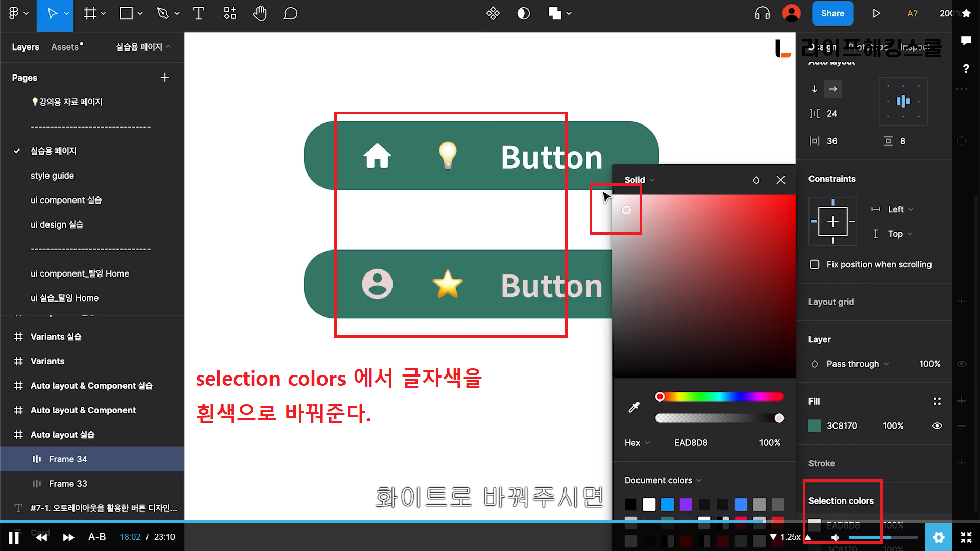This screenshot has height=551, width=980.
Task: Expand the Document colors dropdown
Action: (x=663, y=480)
